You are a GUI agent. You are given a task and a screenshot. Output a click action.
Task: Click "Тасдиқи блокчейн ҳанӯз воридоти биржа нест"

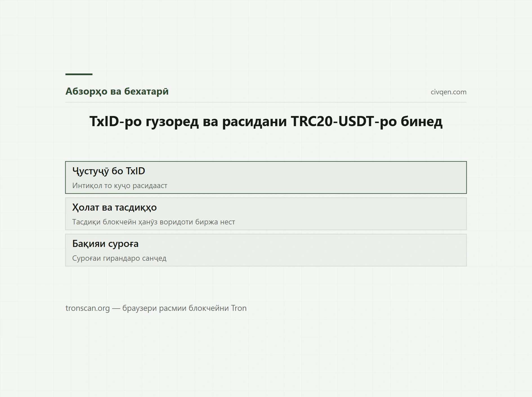[153, 222]
